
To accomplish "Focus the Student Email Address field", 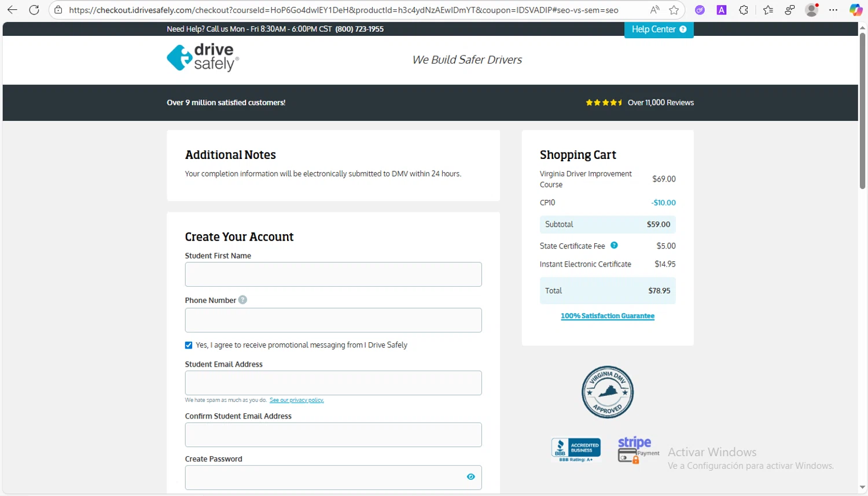I will point(333,383).
